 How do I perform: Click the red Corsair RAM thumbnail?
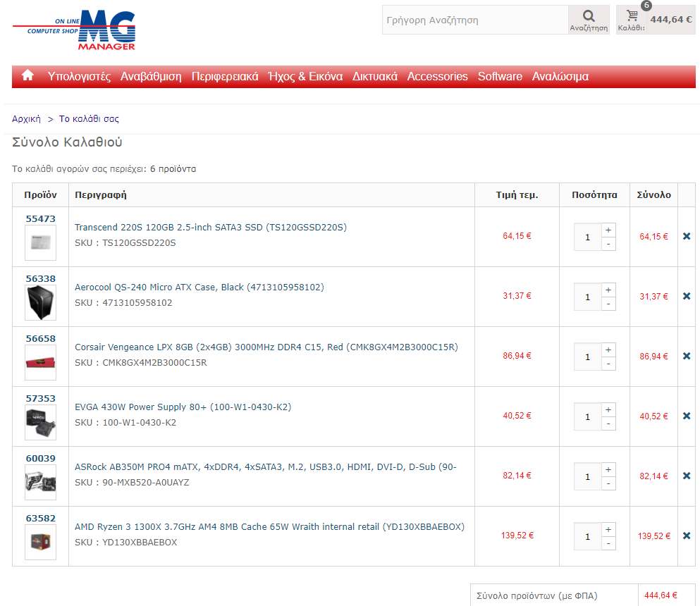[x=41, y=362]
